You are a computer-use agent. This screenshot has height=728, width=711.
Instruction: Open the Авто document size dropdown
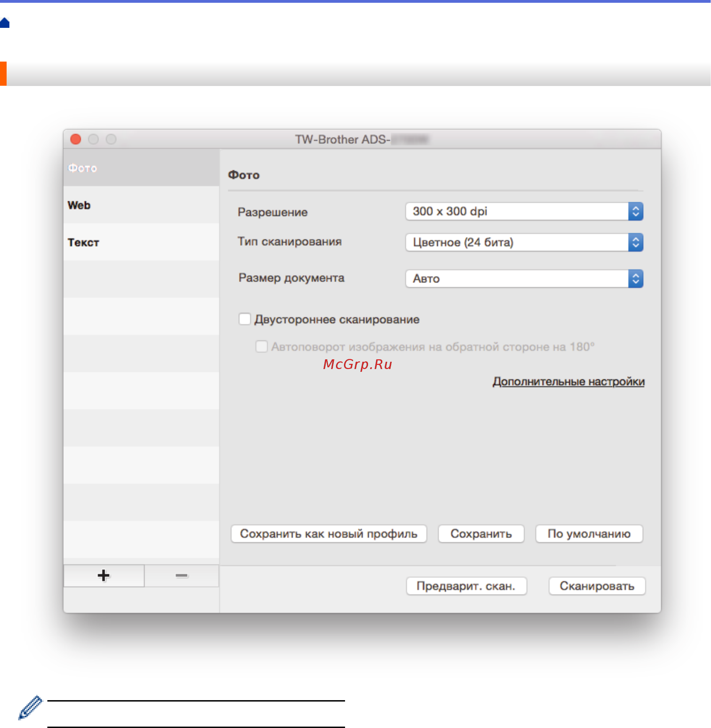coord(517,279)
